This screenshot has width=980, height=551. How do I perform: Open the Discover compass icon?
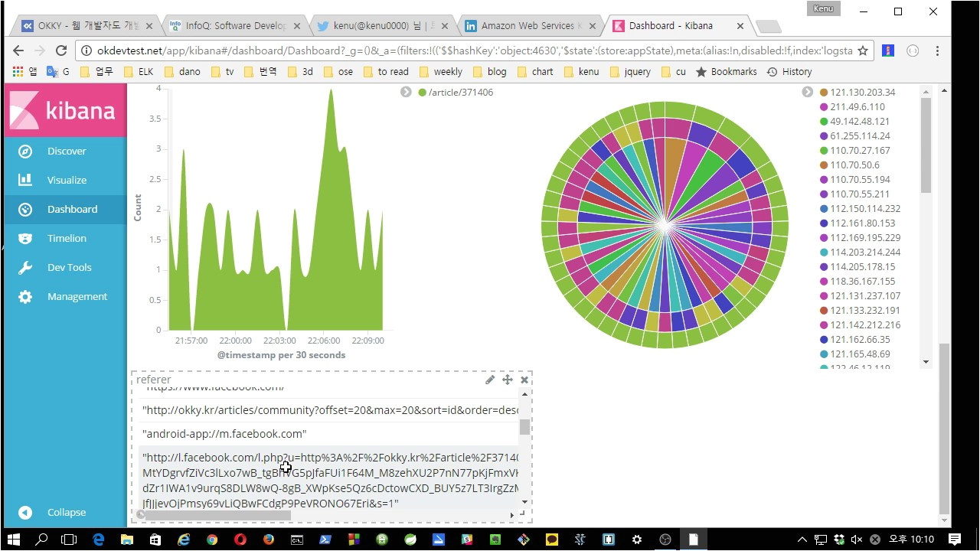(x=25, y=152)
